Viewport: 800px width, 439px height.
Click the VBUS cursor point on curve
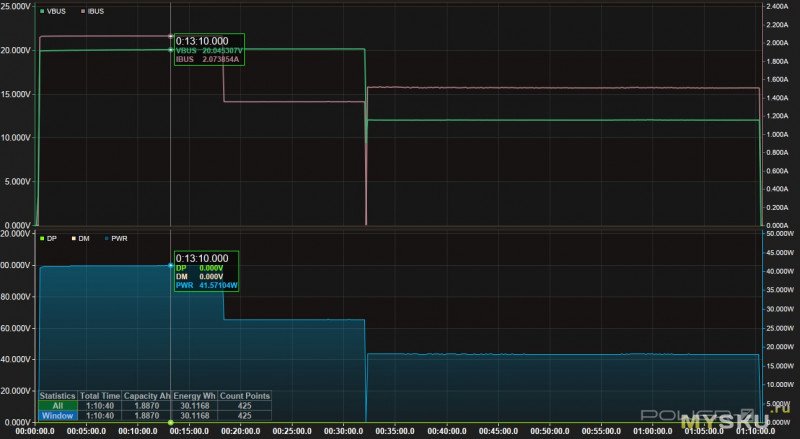click(x=170, y=50)
